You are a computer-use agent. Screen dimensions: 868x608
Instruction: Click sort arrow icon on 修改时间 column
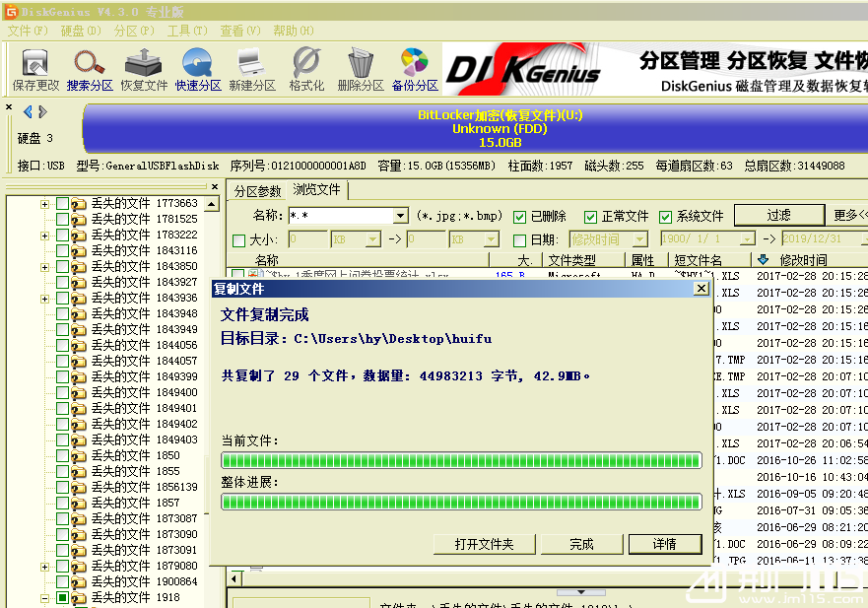(764, 259)
